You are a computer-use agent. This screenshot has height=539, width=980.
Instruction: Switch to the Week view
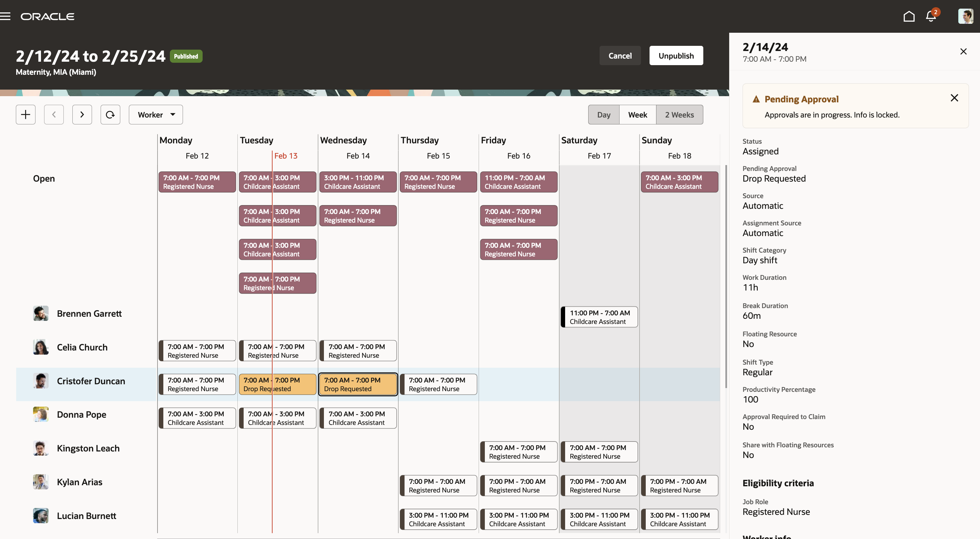click(x=637, y=114)
